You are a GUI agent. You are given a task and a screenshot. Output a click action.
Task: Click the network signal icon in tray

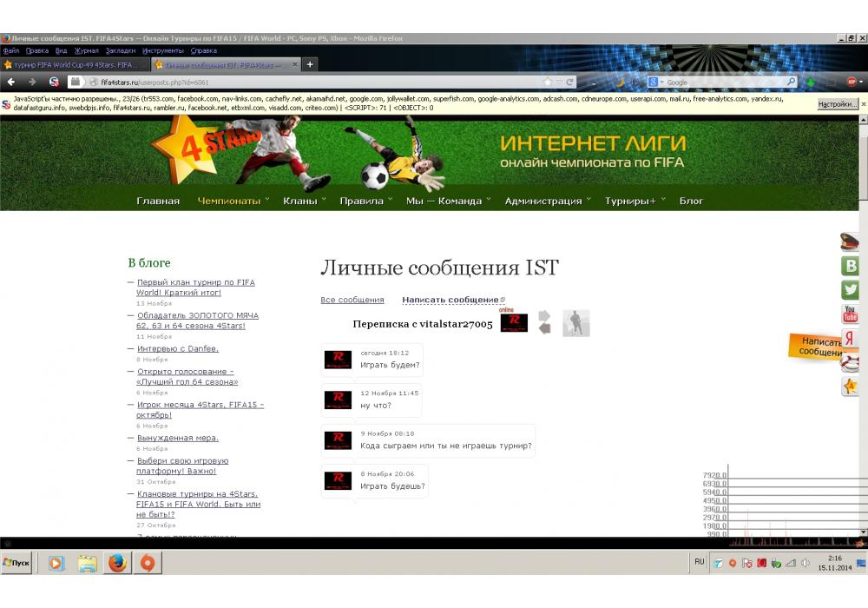click(791, 563)
